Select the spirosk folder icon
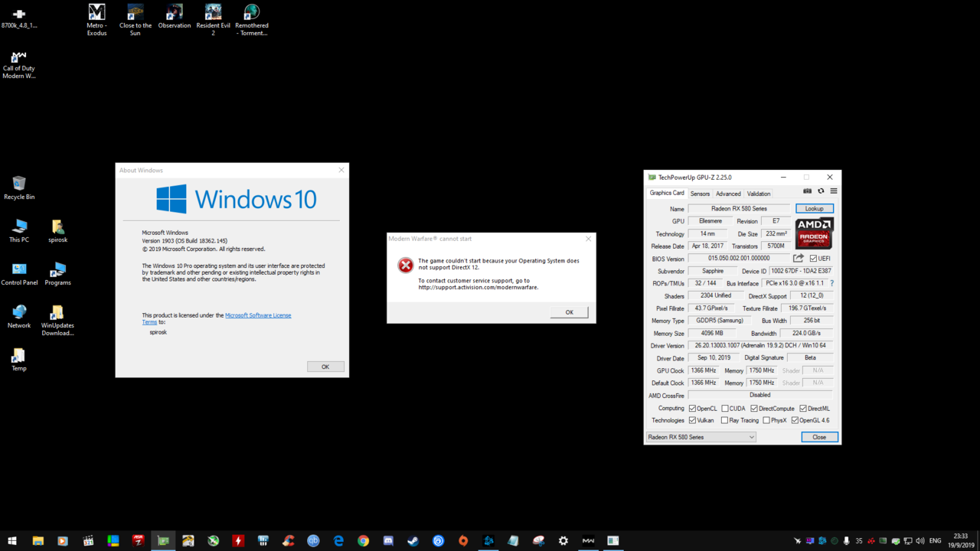The image size is (980, 551). [x=58, y=231]
